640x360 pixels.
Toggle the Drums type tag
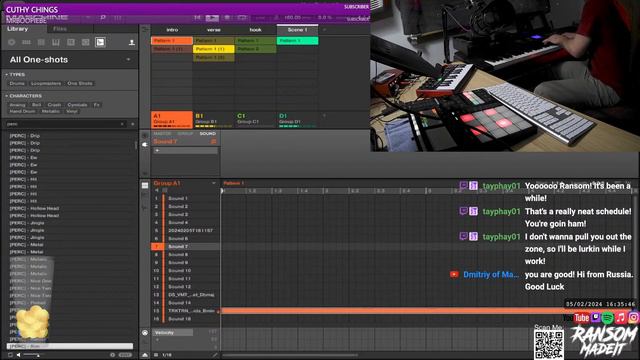[17, 83]
